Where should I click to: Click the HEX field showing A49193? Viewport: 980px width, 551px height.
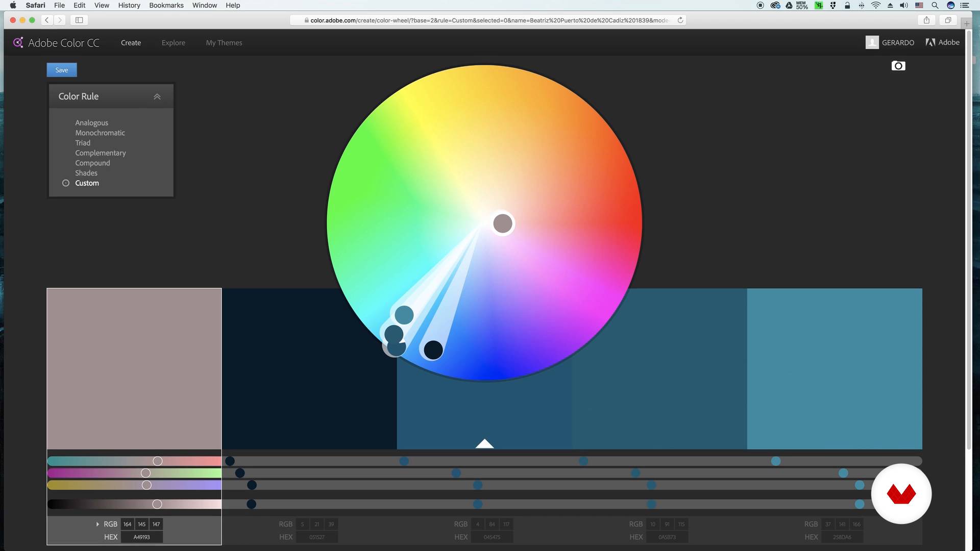point(141,537)
